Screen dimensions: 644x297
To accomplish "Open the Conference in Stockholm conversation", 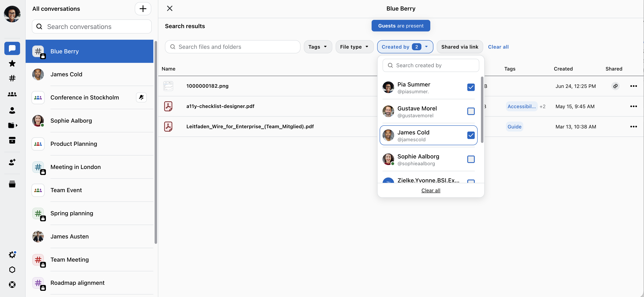I will coord(89,98).
